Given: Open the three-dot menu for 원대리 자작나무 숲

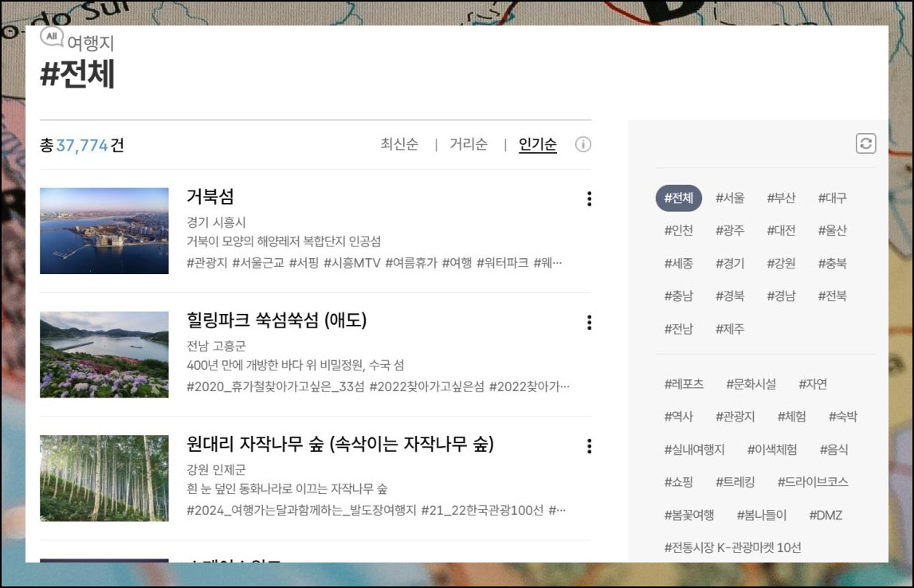Looking at the screenshot, I should (x=590, y=446).
